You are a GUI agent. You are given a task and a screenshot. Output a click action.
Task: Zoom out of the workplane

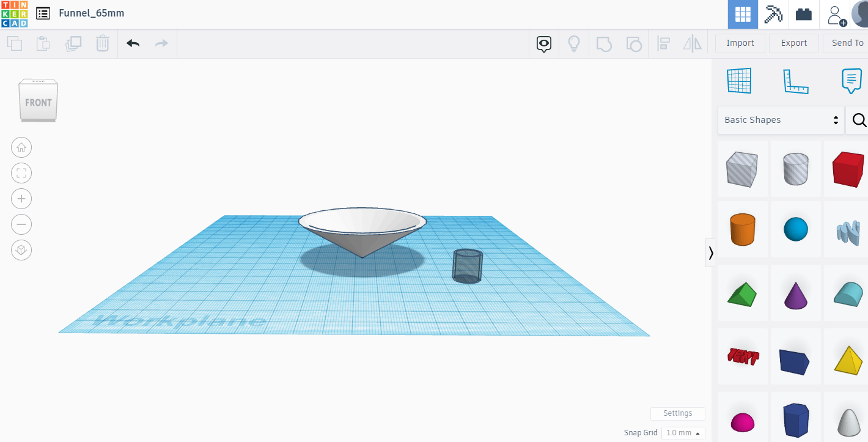[x=21, y=224]
